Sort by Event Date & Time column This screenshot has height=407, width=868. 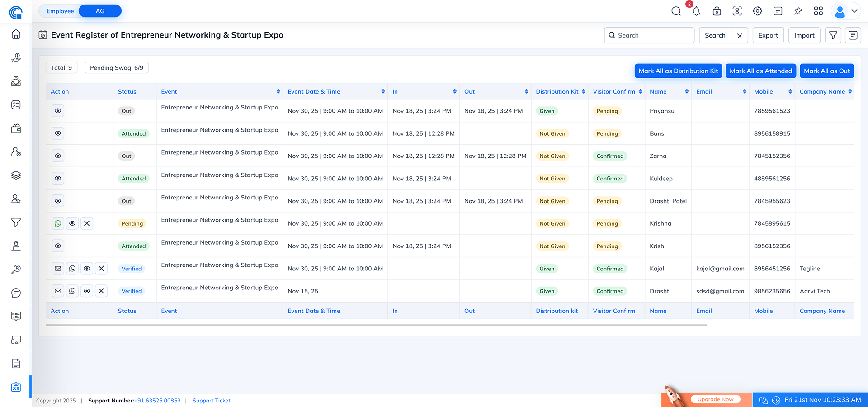coord(382,91)
